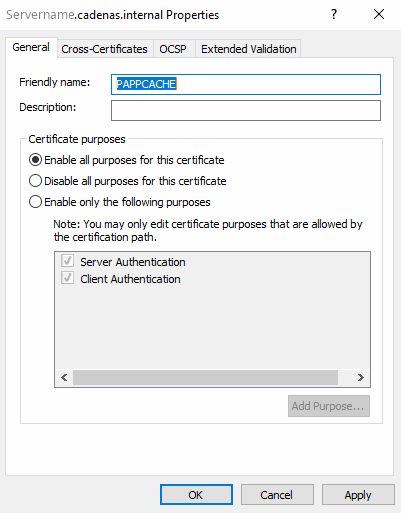
Task: Click the left arrow of the purposes scrollbar
Action: coord(64,377)
